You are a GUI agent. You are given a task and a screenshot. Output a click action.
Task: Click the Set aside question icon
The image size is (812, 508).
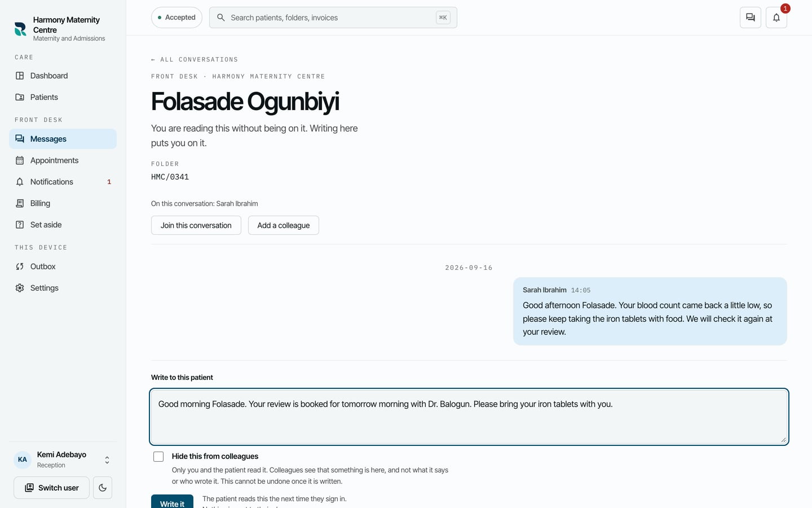pos(20,225)
